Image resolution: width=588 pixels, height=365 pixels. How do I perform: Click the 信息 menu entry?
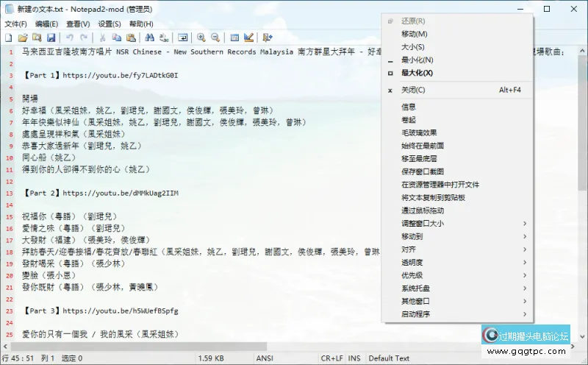tap(457, 107)
